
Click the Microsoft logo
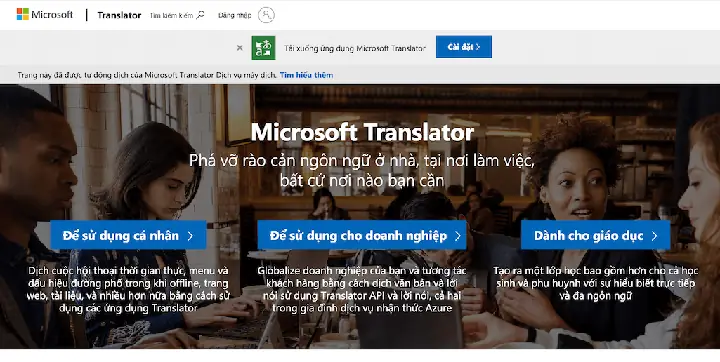tap(45, 15)
